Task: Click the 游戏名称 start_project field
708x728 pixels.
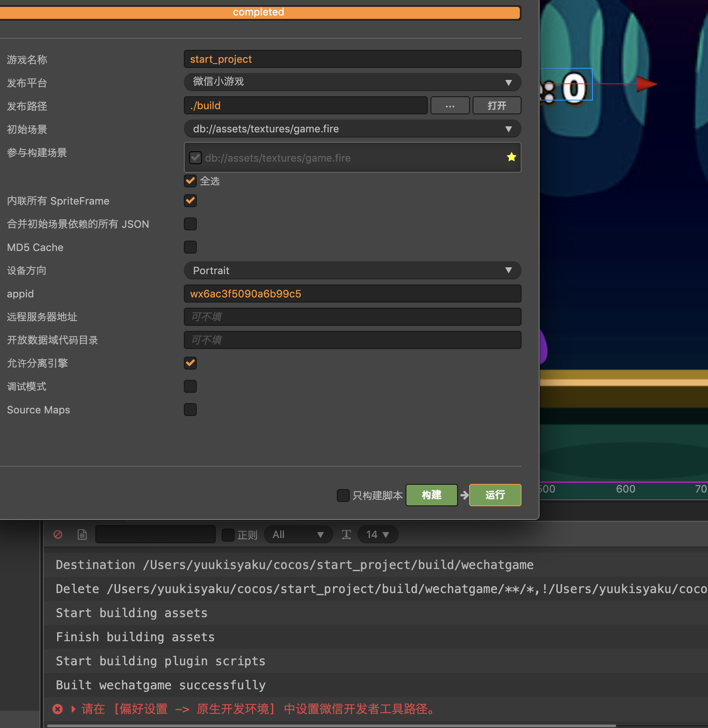Action: (x=352, y=59)
